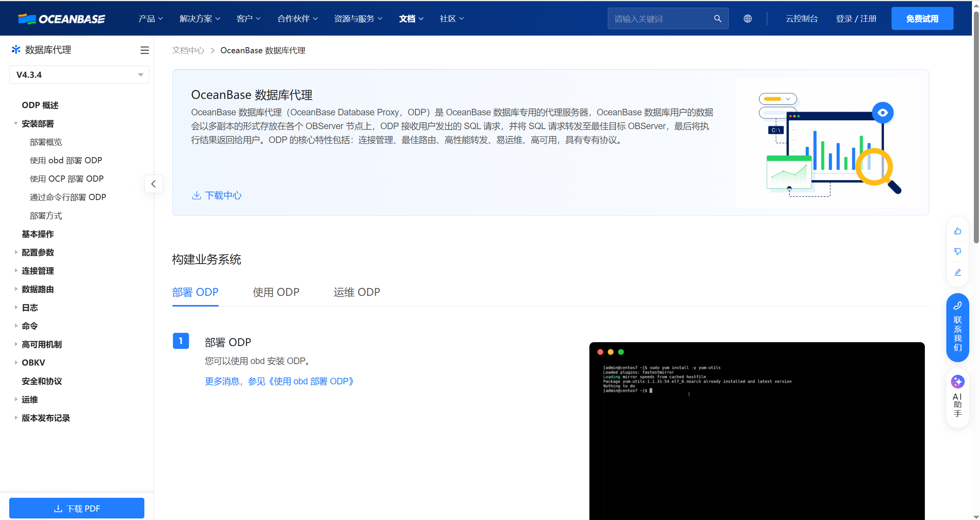Click the search magnifier in the top bar
This screenshot has width=980, height=520.
(718, 18)
